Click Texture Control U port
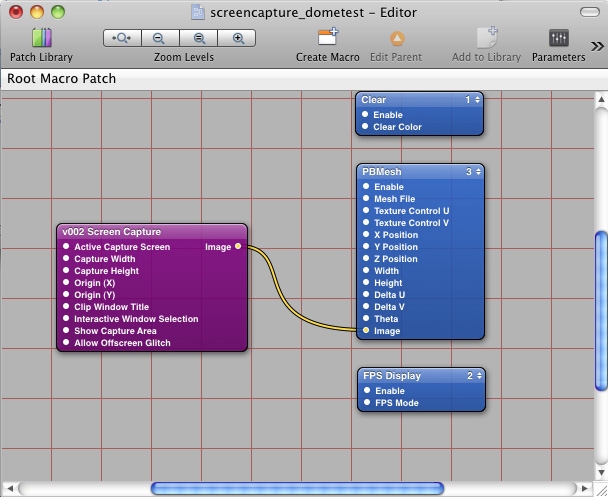608x497 pixels. 366,211
